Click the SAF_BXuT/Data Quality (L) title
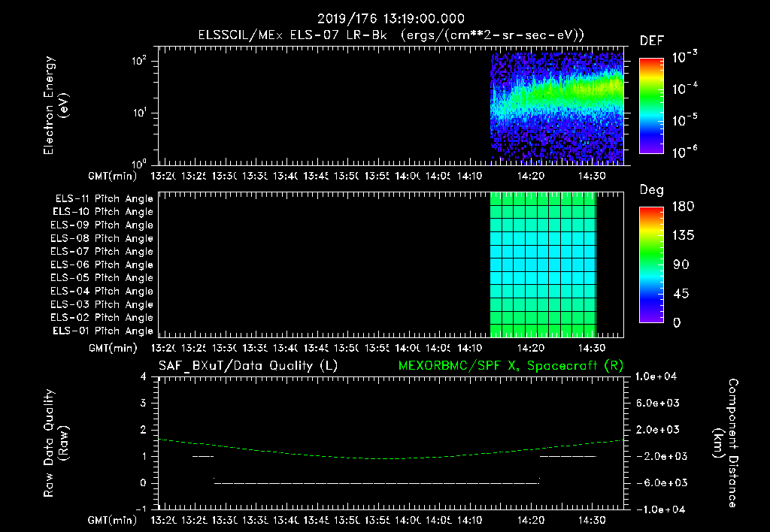 (248, 366)
